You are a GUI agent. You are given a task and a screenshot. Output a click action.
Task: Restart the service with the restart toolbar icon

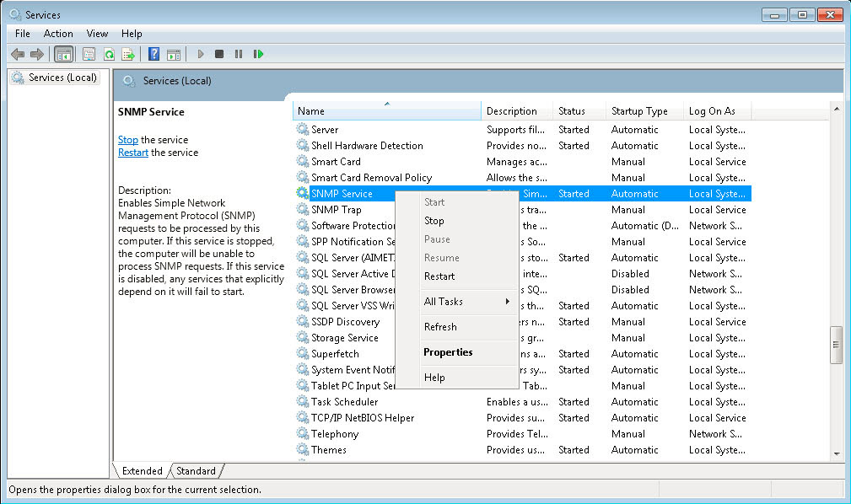click(260, 54)
